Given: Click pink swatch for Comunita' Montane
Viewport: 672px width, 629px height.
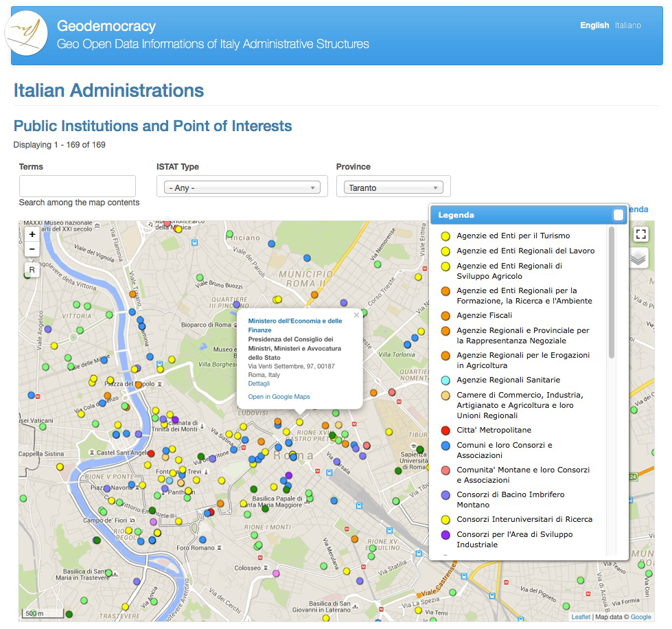Looking at the screenshot, I should tap(445, 470).
